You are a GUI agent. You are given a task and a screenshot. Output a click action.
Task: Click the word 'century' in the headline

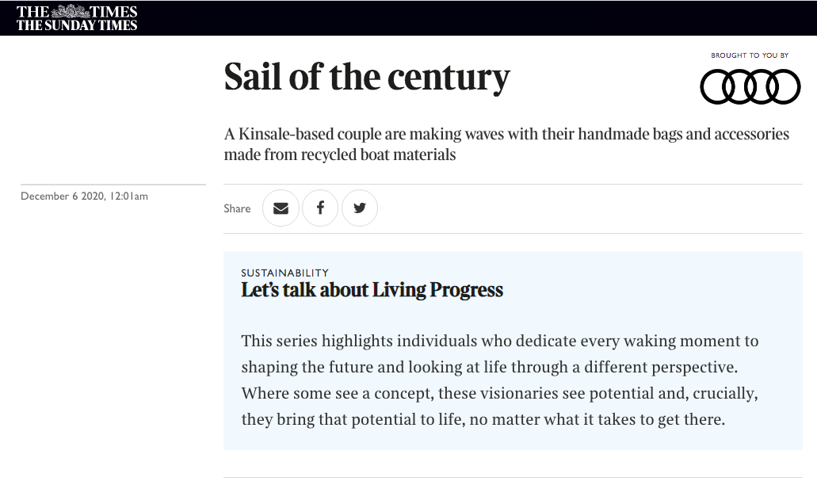tap(449, 78)
